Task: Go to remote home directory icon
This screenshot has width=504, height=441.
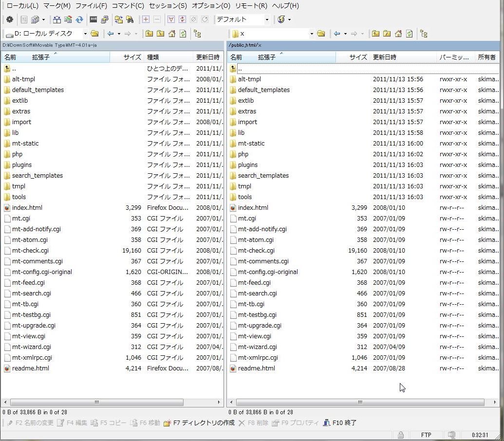Action: click(x=398, y=34)
